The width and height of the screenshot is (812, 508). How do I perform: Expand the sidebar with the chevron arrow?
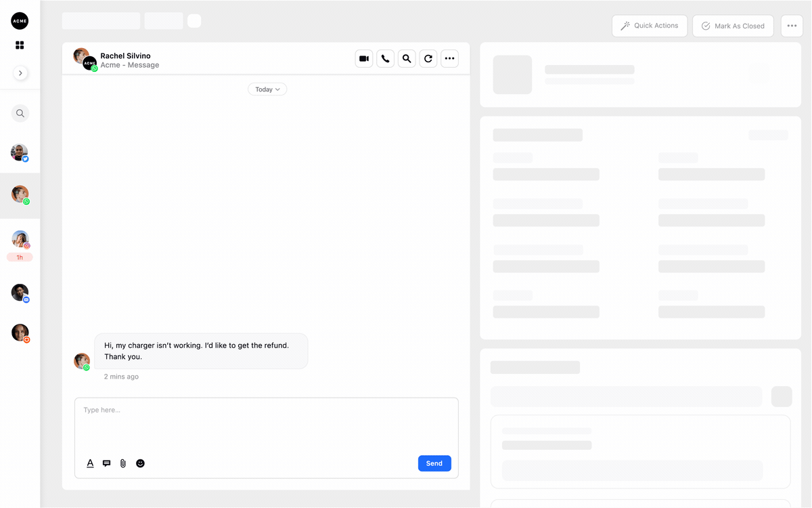coord(20,73)
